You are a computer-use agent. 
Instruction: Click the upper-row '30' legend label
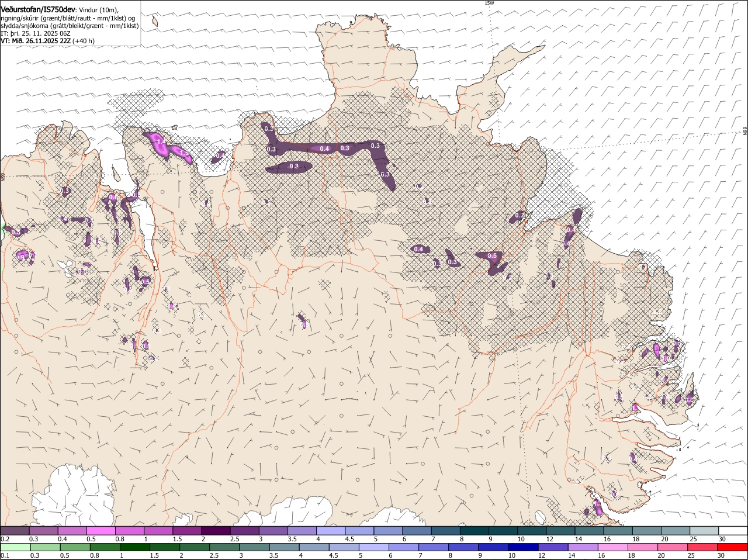point(722,539)
